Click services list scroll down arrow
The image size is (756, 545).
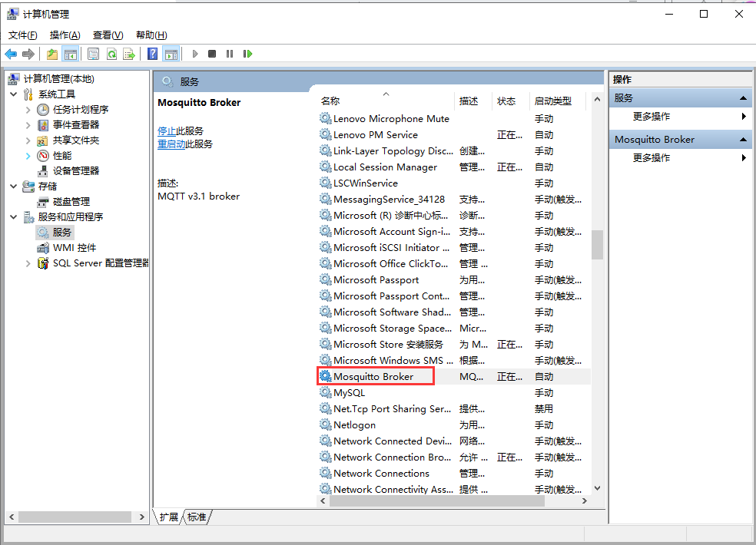(x=598, y=488)
